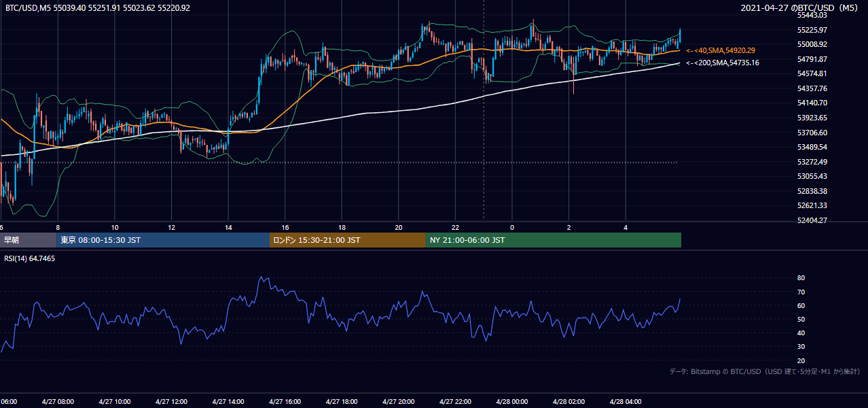Click price axis label 53272.49
This screenshot has width=868, height=408.
(x=812, y=162)
